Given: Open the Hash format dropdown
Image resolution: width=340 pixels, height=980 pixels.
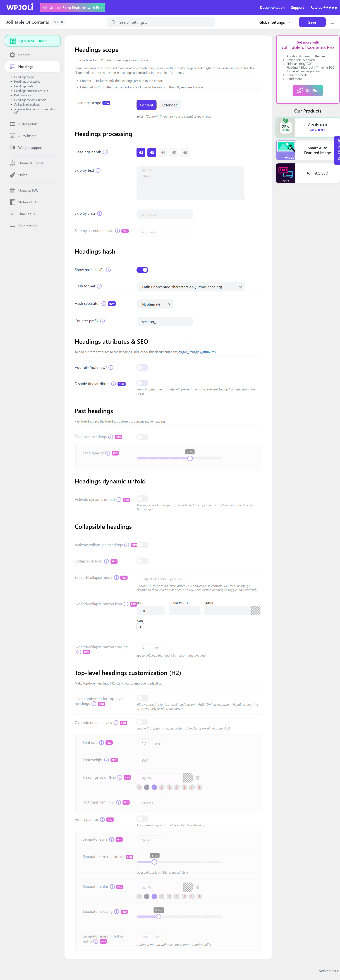Looking at the screenshot, I should pyautogui.click(x=190, y=287).
